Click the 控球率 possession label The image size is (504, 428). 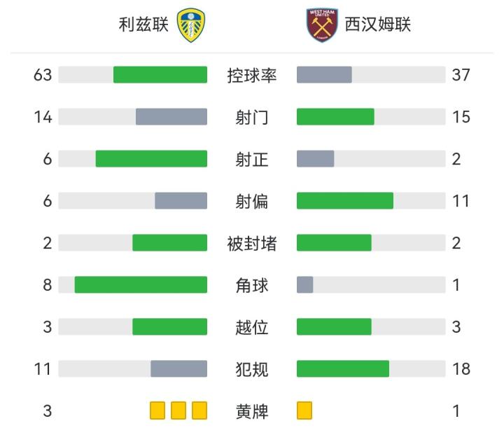pos(252,75)
